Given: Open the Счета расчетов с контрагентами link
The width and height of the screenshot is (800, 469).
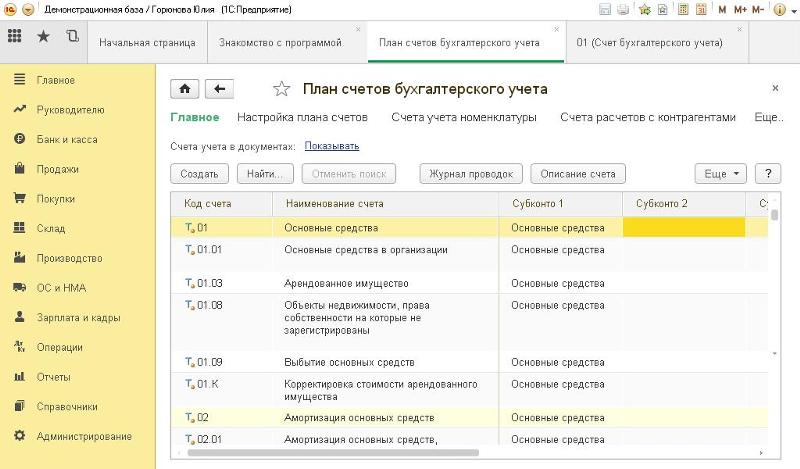Looking at the screenshot, I should (x=648, y=117).
